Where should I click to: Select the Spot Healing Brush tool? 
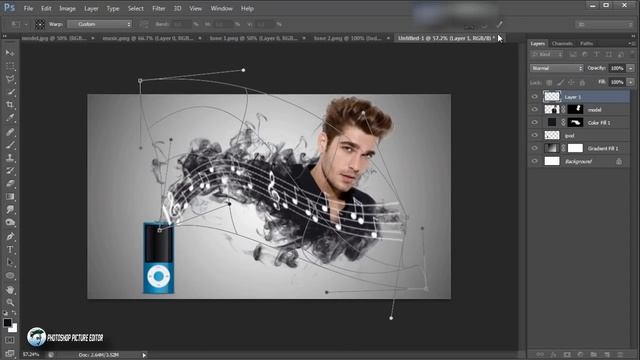coord(10,132)
